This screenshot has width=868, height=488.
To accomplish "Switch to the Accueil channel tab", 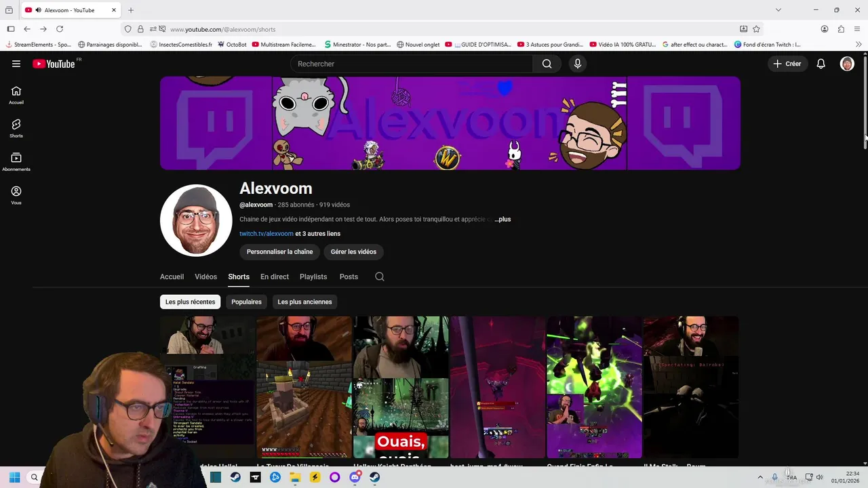I will pos(172,277).
